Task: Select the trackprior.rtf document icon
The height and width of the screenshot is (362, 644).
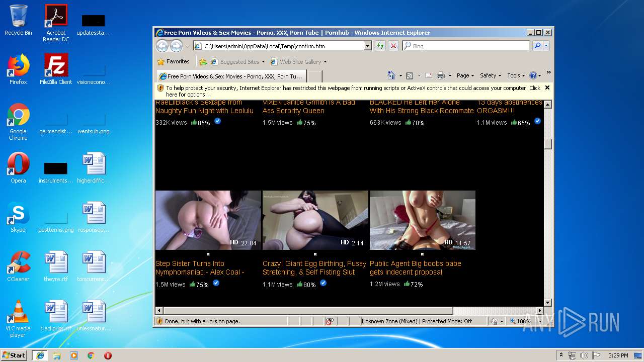Action: (x=56, y=316)
